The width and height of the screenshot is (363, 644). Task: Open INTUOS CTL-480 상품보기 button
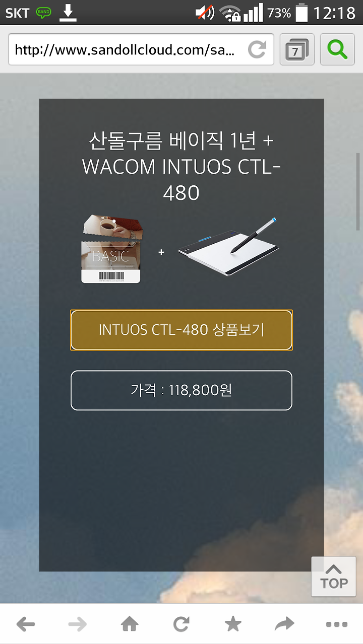(181, 330)
